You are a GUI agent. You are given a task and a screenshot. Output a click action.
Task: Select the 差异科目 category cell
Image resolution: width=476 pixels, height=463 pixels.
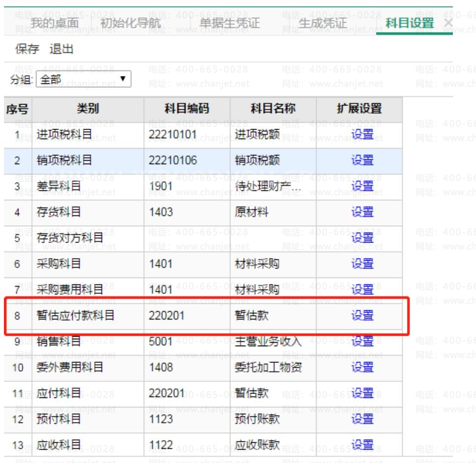88,187
